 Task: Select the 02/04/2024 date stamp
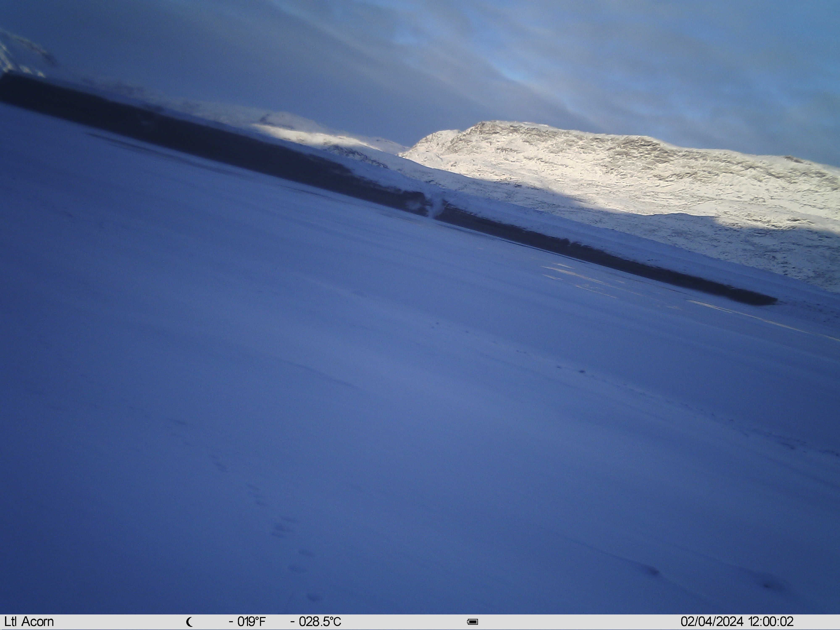[x=712, y=622]
